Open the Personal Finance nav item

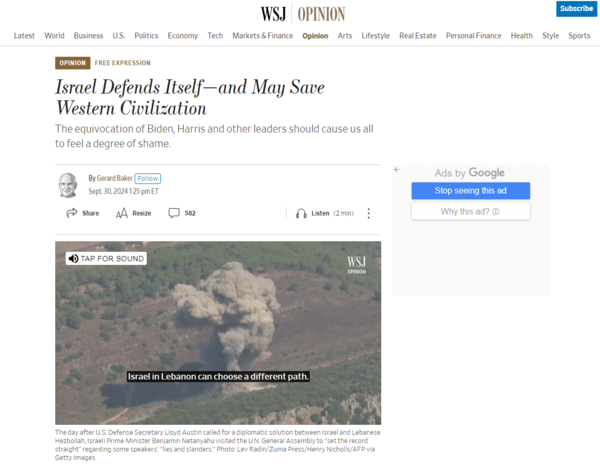(x=473, y=36)
